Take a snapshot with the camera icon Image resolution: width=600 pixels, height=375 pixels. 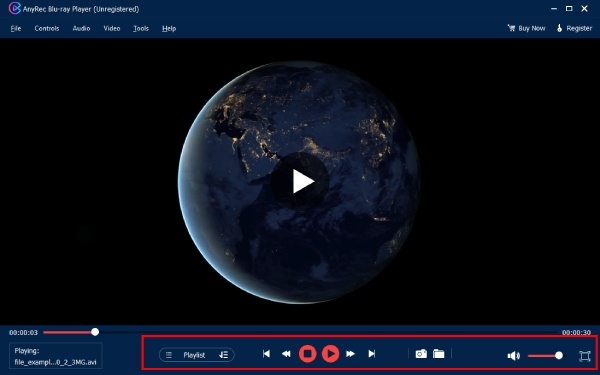[x=421, y=354]
